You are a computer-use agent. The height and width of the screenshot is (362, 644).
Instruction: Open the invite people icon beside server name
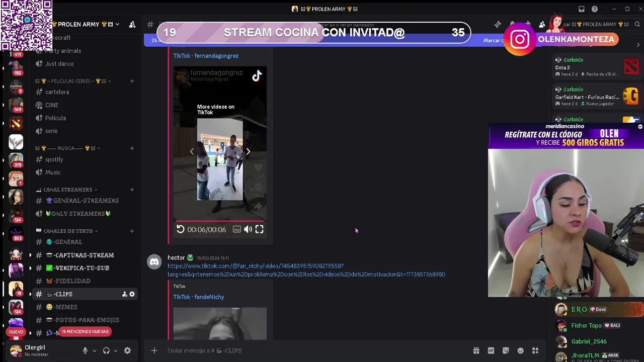(x=132, y=24)
